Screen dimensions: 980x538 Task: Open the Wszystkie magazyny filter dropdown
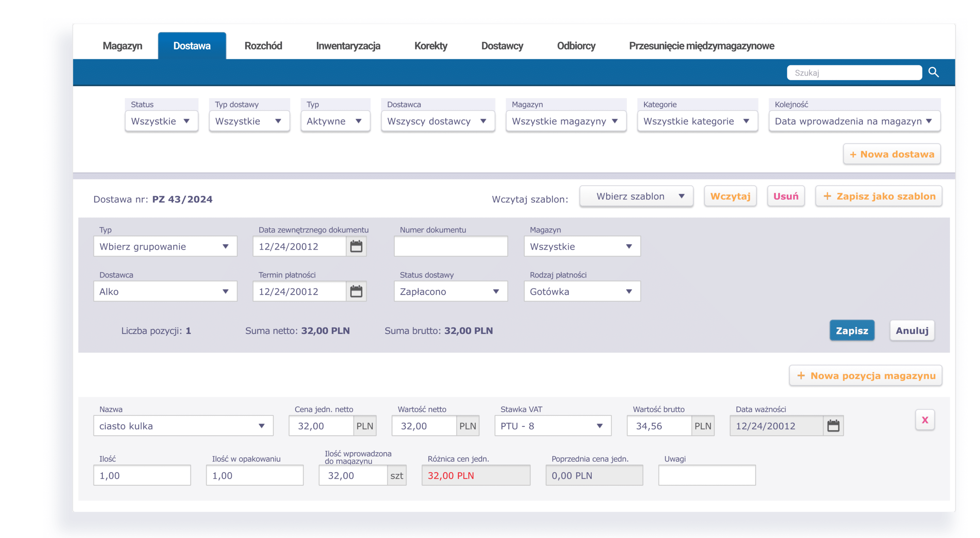pos(566,121)
